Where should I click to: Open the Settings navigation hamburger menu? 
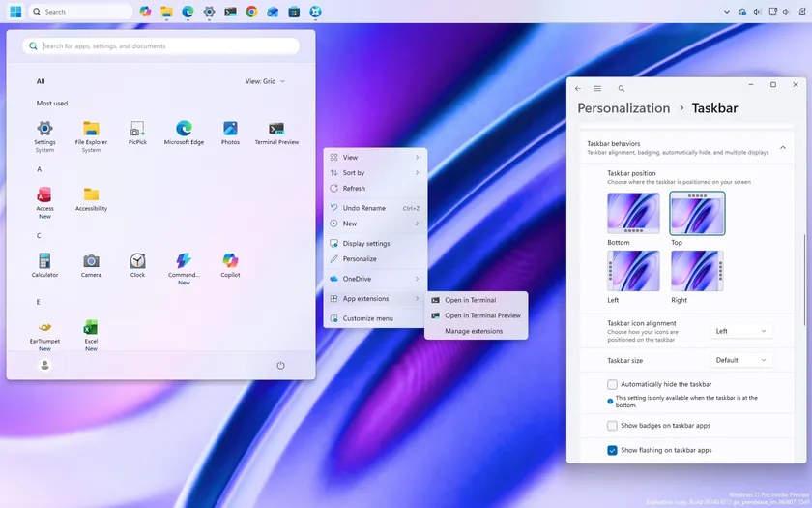(x=597, y=89)
